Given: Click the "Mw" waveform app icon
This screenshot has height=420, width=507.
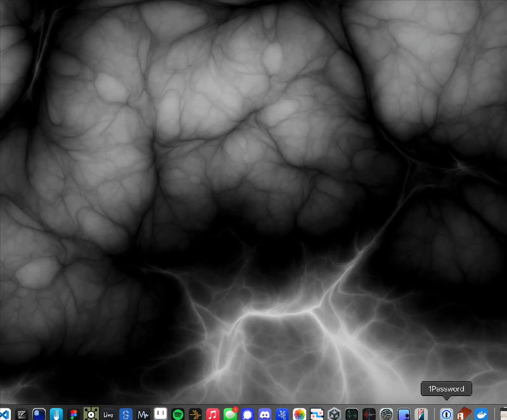Looking at the screenshot, I should tap(142, 414).
